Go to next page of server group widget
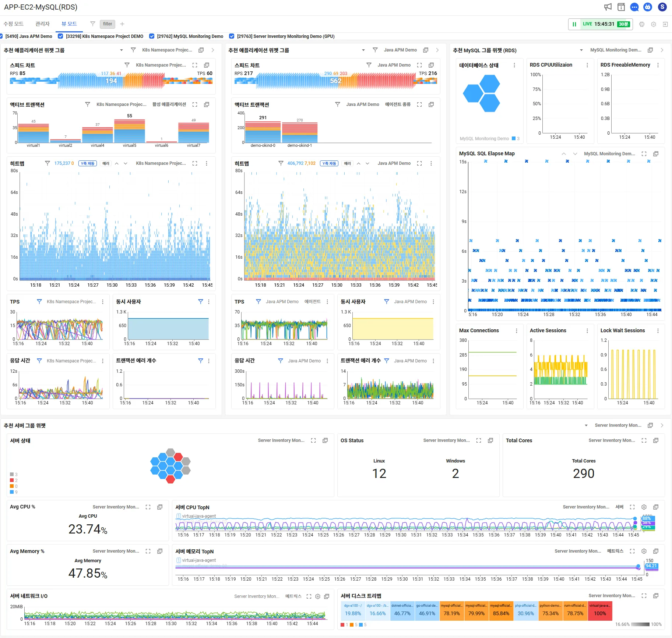The height and width of the screenshot is (638, 672). (x=662, y=425)
